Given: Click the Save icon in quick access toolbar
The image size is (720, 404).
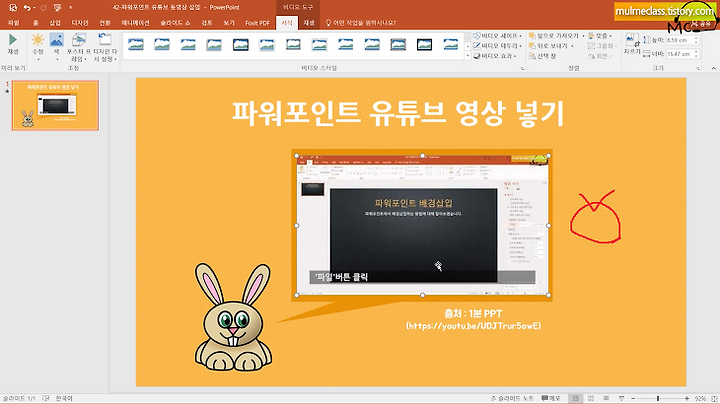Looking at the screenshot, I should (13, 7).
